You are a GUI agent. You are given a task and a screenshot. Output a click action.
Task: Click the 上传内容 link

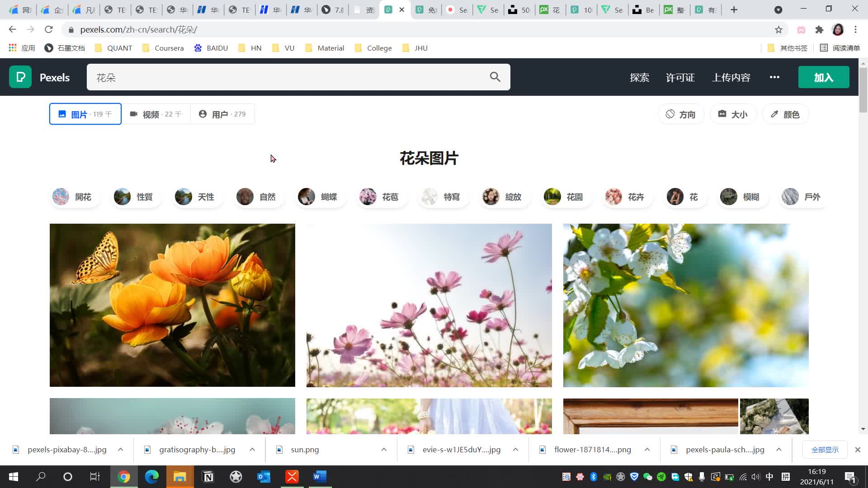(x=731, y=77)
